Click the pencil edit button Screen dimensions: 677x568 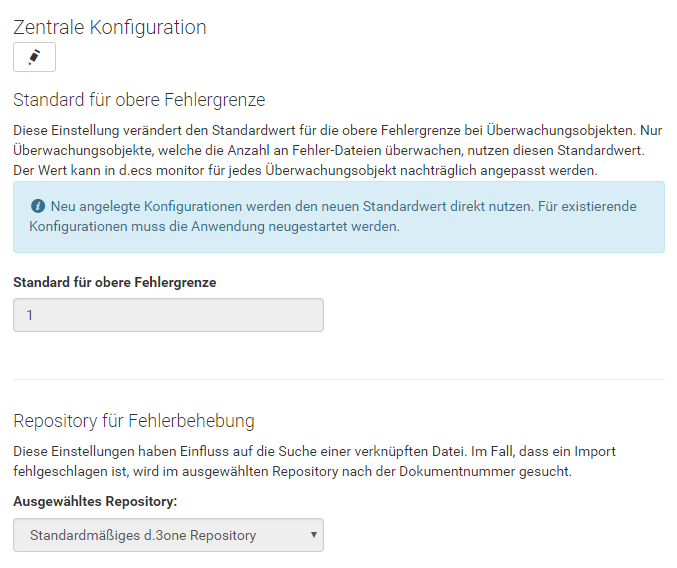click(x=35, y=57)
